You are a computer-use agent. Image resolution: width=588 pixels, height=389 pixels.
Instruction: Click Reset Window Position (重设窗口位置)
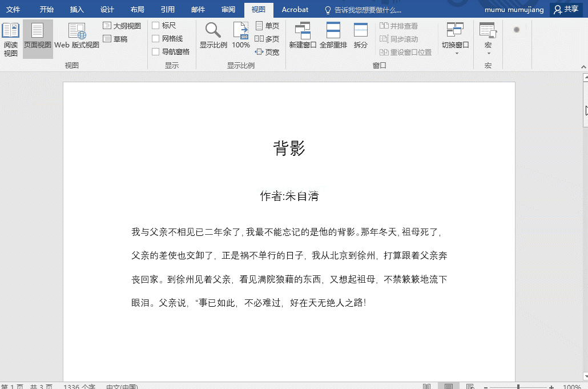(406, 52)
